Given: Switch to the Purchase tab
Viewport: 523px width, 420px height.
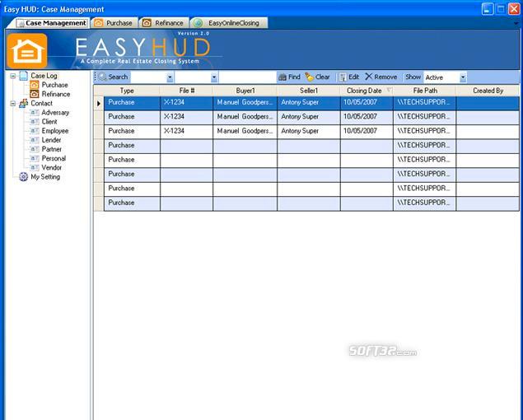Looking at the screenshot, I should click(114, 23).
